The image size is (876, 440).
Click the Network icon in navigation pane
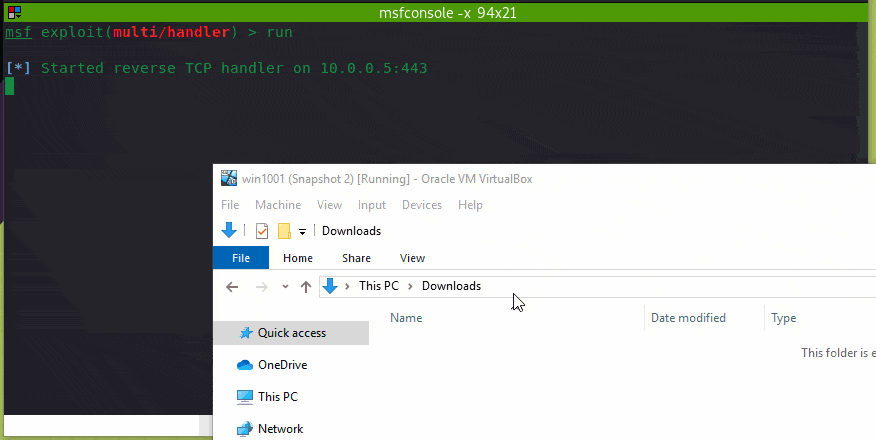pos(245,429)
